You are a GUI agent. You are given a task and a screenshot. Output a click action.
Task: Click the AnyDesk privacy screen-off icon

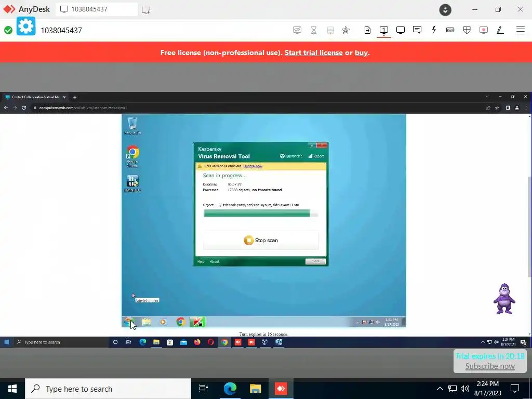(297, 30)
